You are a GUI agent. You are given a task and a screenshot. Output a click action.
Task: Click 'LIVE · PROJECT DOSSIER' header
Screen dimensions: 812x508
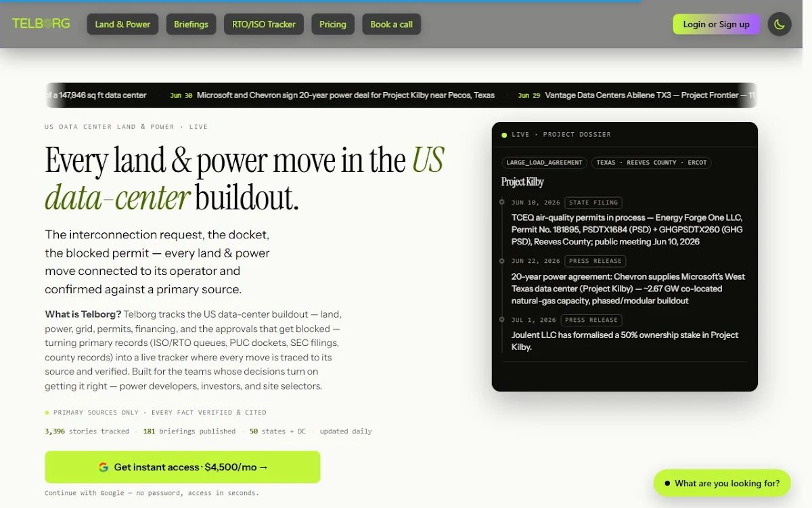point(561,135)
